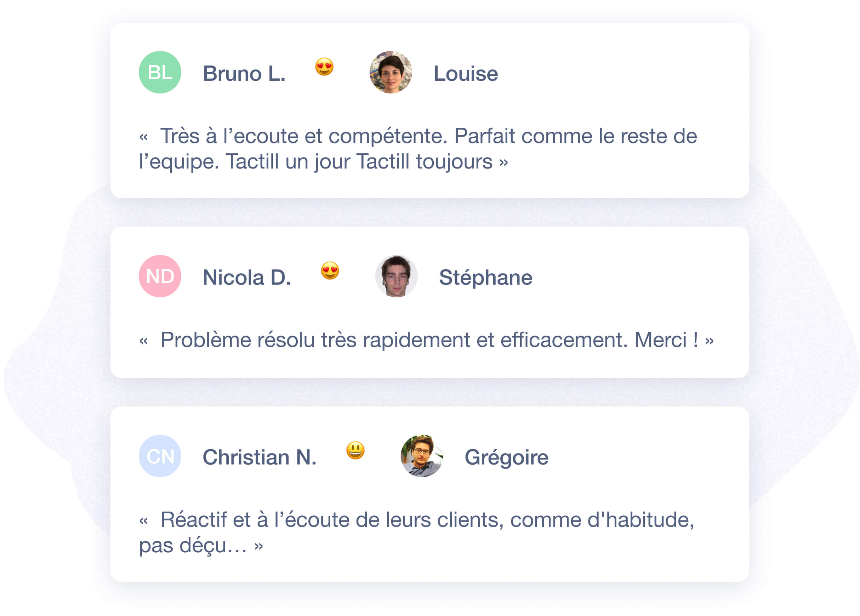This screenshot has height=616, width=860.
Task: Click heart-eyes emoji next to Nicola D.
Action: point(330,271)
